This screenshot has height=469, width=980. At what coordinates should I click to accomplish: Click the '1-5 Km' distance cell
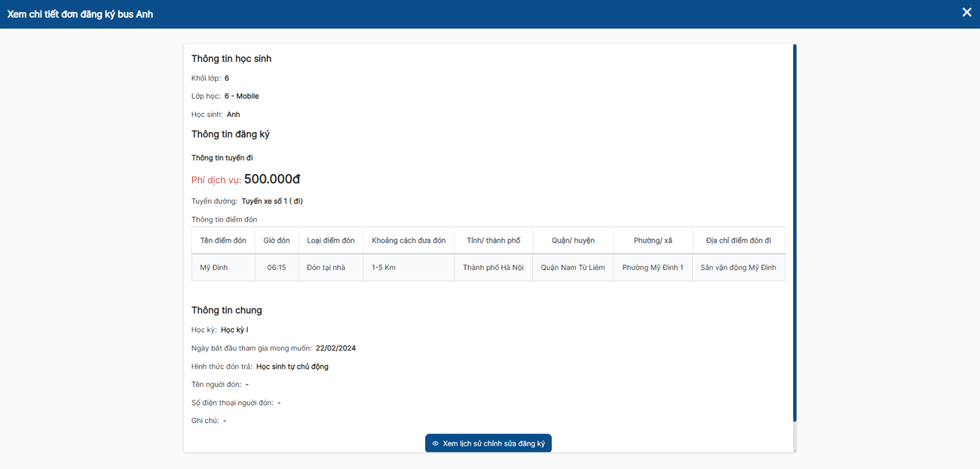(x=409, y=268)
